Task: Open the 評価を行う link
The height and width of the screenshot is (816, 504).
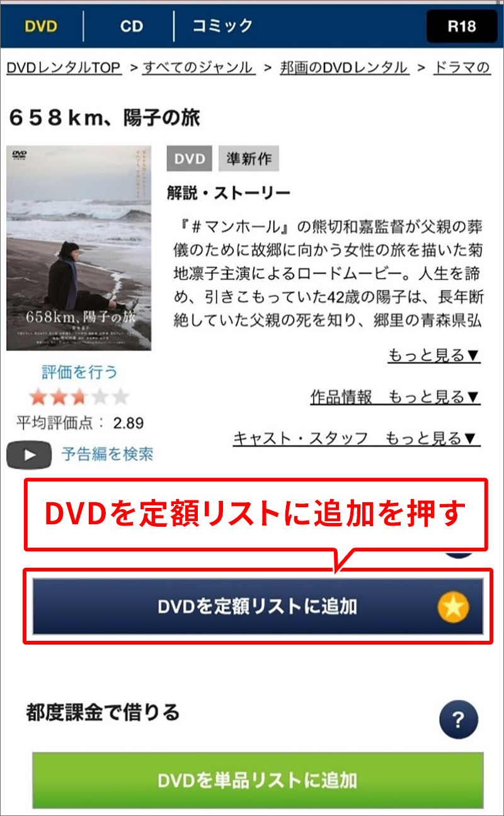Action: pos(79,372)
